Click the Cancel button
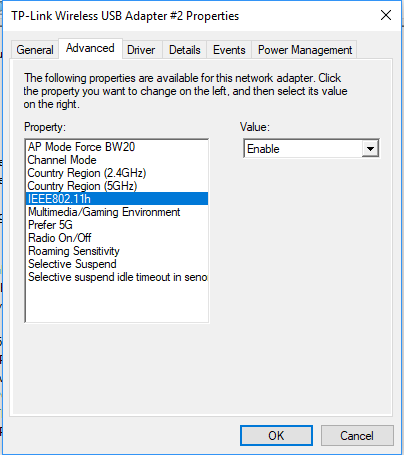This screenshot has width=404, height=455. tap(357, 435)
